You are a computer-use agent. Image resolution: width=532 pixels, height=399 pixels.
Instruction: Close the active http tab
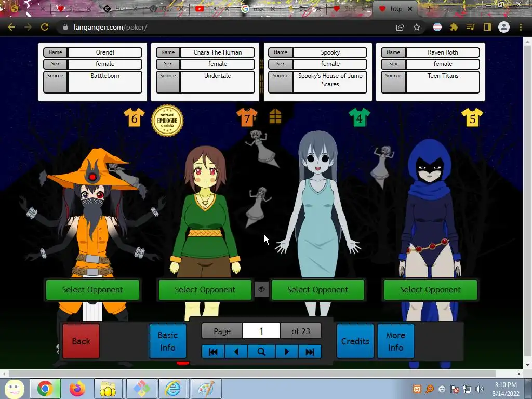pyautogui.click(x=410, y=9)
